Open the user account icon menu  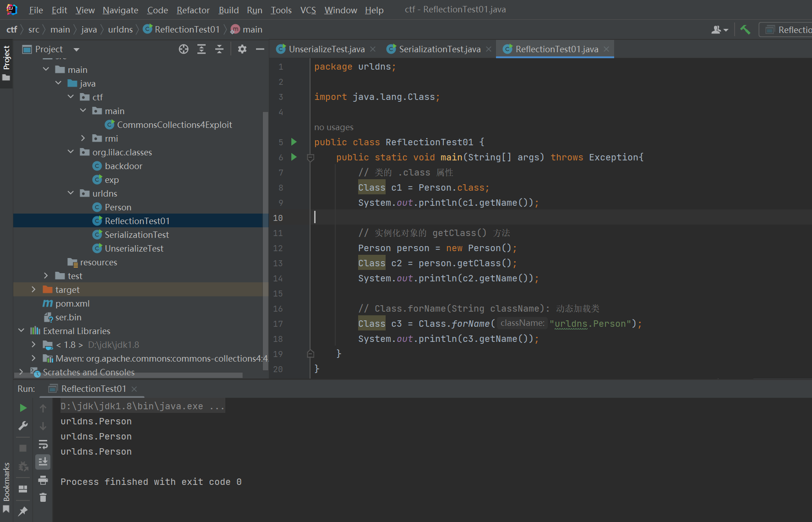coord(719,30)
